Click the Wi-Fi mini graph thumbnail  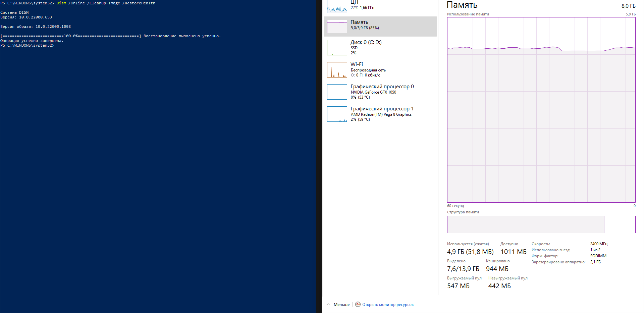337,70
